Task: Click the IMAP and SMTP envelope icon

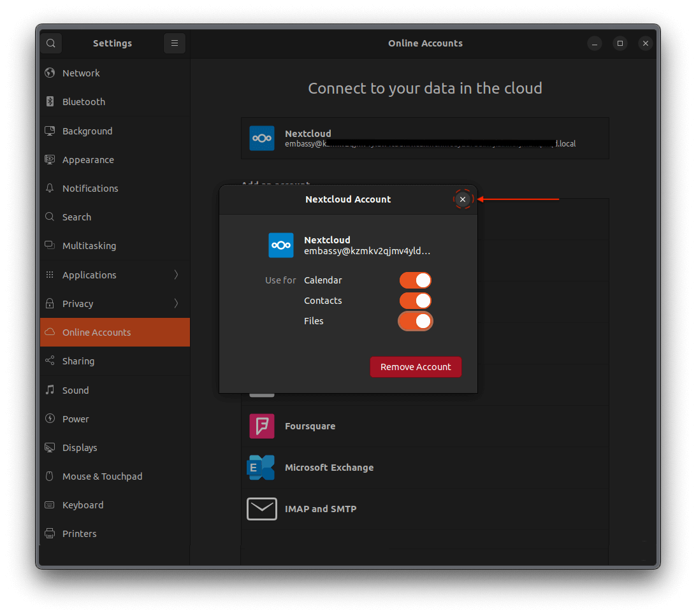Action: [x=261, y=508]
